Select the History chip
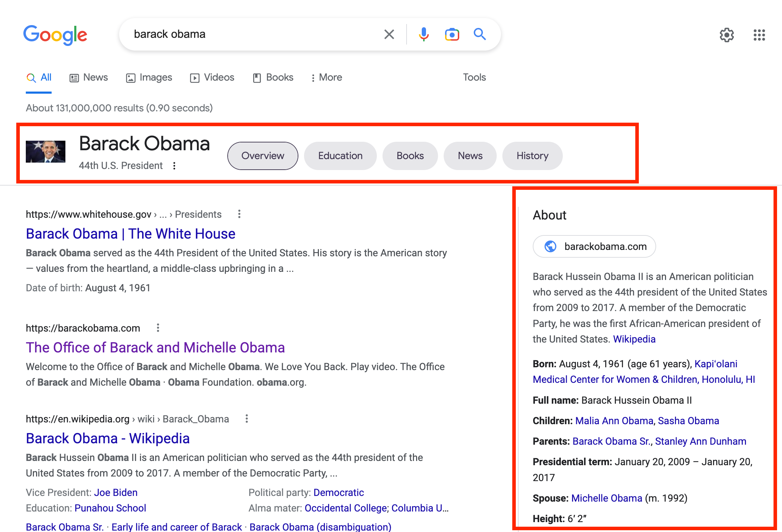Image resolution: width=782 pixels, height=532 pixels. pos(532,156)
